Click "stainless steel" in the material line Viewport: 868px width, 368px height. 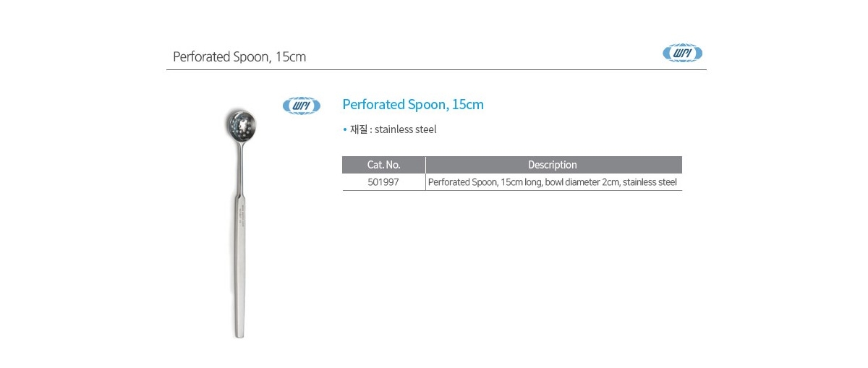coord(406,130)
